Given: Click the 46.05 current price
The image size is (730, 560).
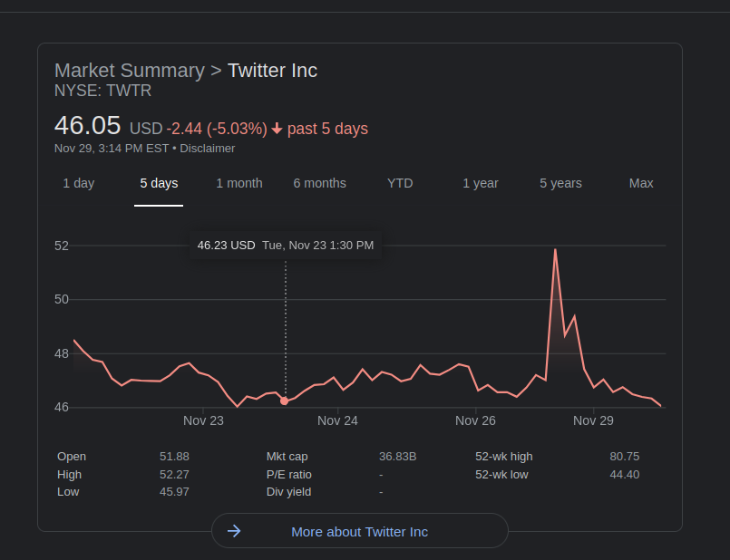Looking at the screenshot, I should (x=88, y=125).
